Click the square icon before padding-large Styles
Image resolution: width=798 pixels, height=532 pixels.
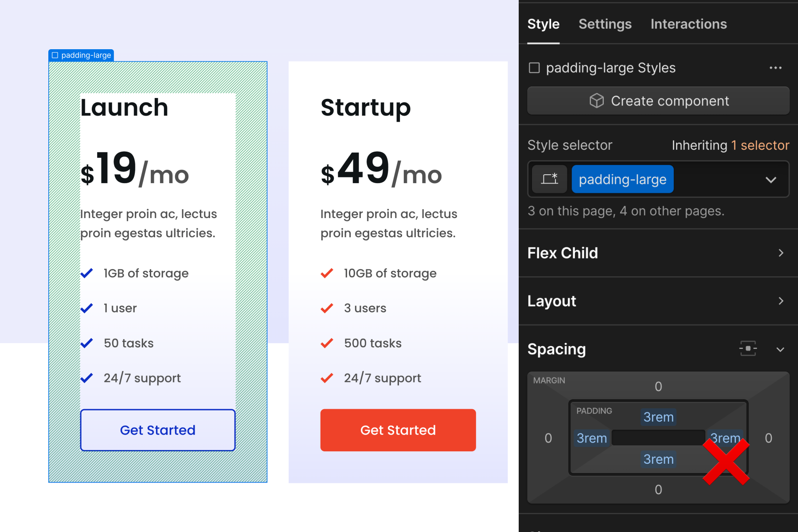534,68
